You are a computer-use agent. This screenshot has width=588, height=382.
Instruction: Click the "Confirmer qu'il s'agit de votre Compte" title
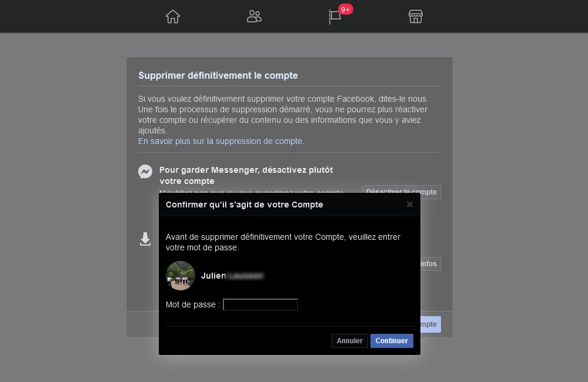pyautogui.click(x=245, y=205)
